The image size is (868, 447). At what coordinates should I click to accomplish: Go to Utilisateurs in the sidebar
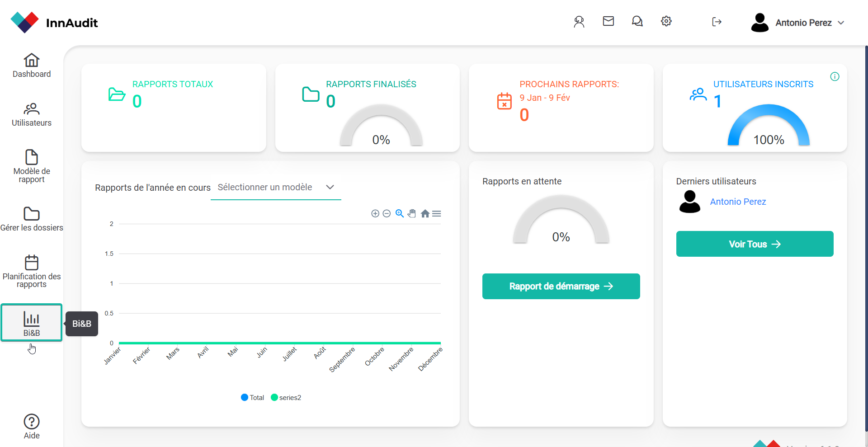point(32,115)
